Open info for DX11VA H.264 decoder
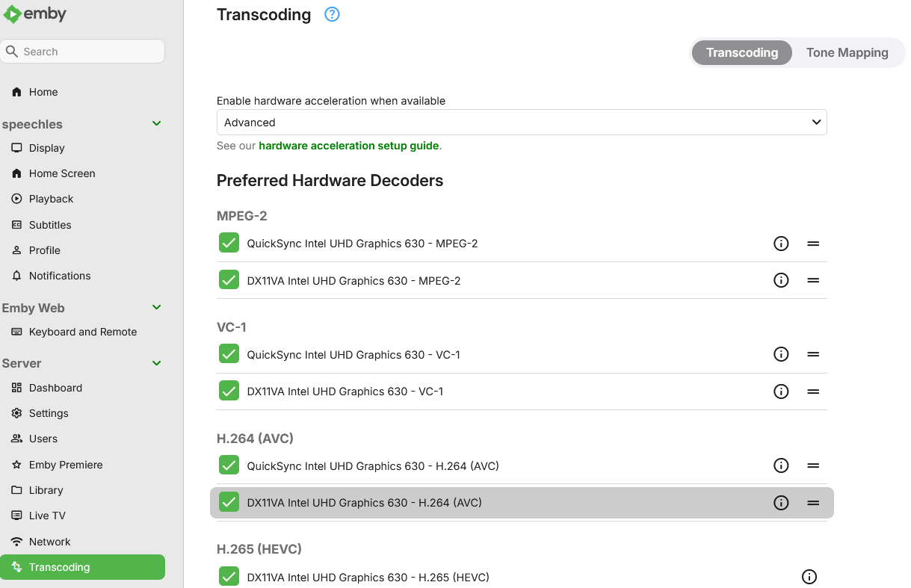The height and width of the screenshot is (588, 911). coord(781,503)
